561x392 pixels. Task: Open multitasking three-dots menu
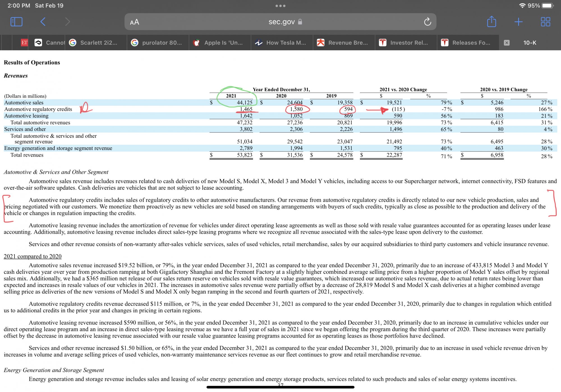[280, 6]
